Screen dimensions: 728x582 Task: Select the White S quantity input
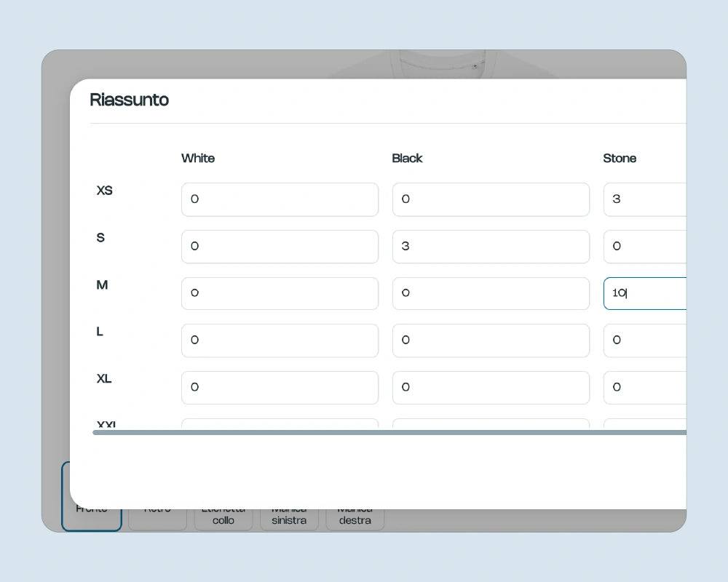[280, 247]
